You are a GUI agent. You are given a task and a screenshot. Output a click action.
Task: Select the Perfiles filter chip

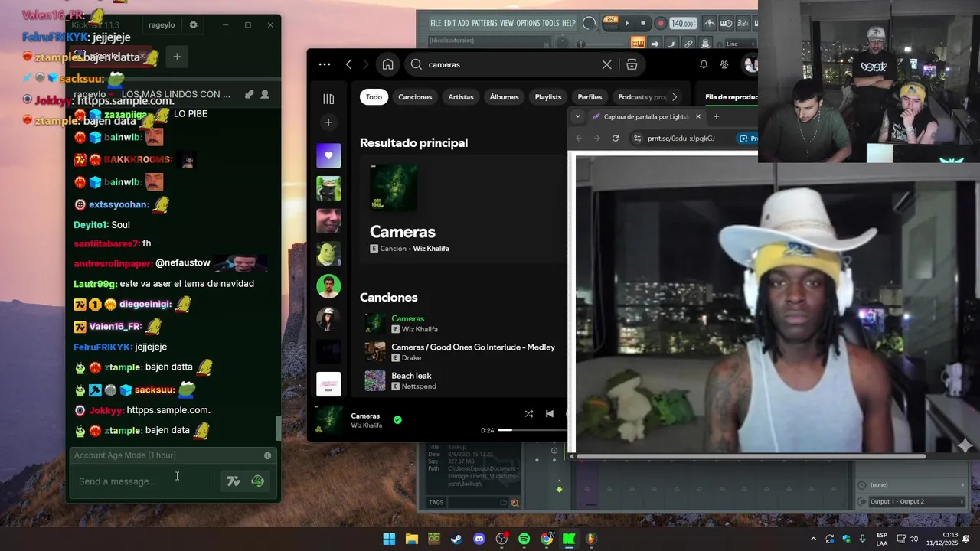(590, 97)
